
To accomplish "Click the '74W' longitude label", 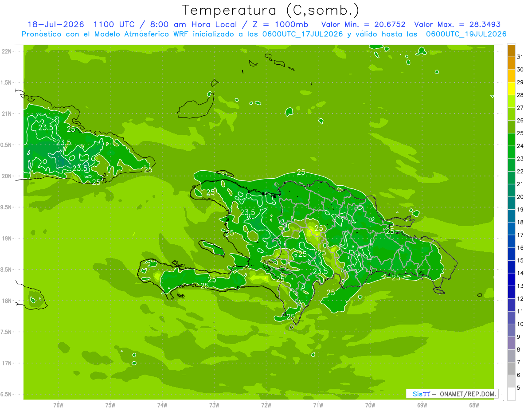I will coord(162,405).
